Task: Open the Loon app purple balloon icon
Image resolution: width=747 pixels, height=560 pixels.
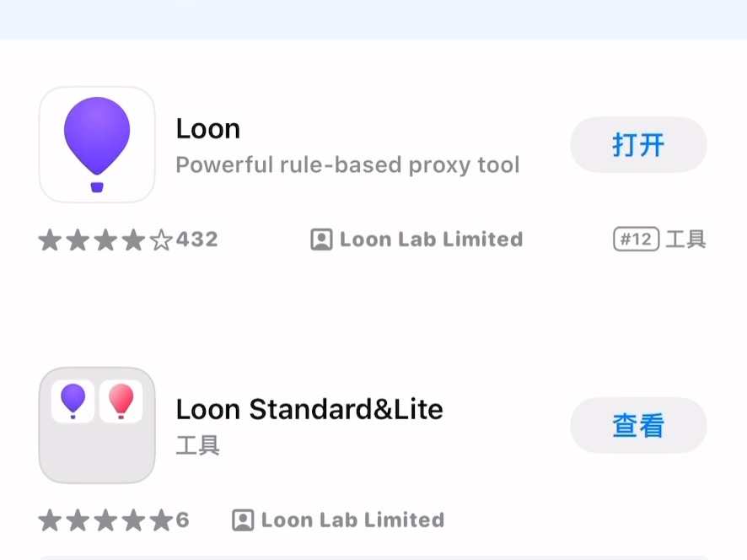Action: (97, 144)
